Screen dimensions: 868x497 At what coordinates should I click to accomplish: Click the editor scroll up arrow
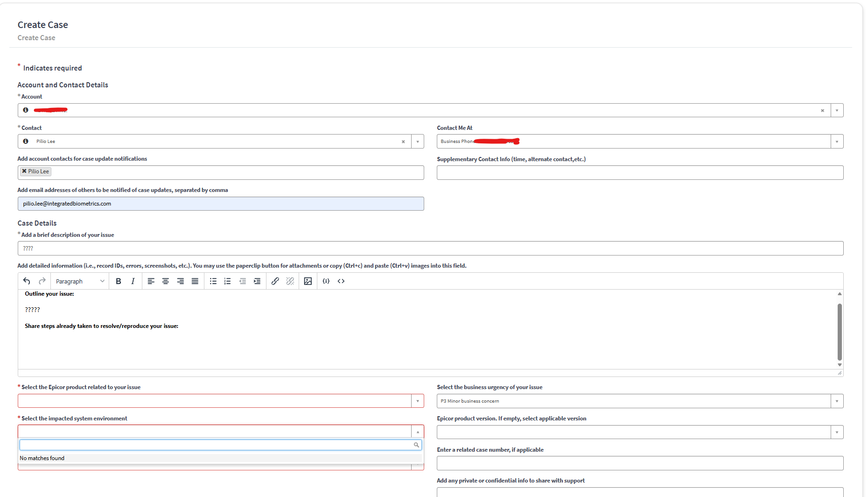(840, 294)
